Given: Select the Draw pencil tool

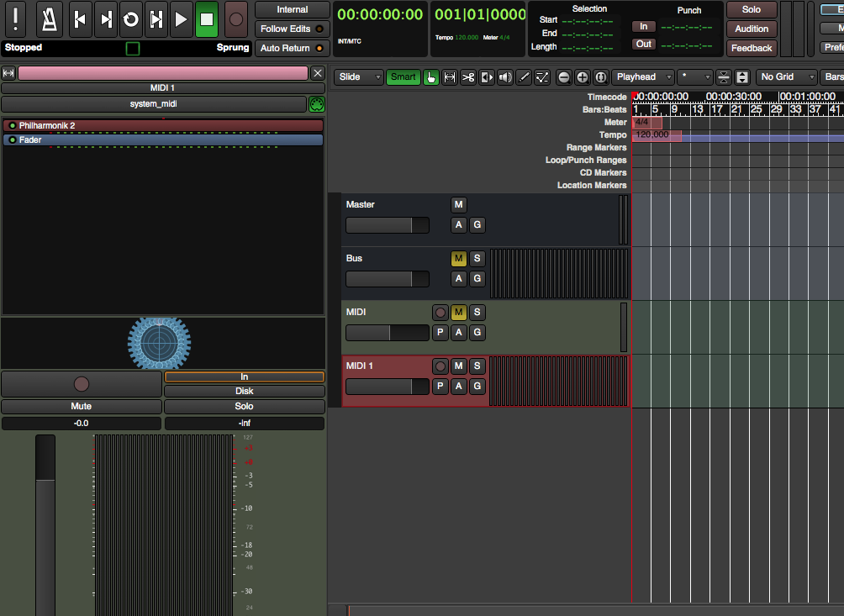Looking at the screenshot, I should coord(524,77).
